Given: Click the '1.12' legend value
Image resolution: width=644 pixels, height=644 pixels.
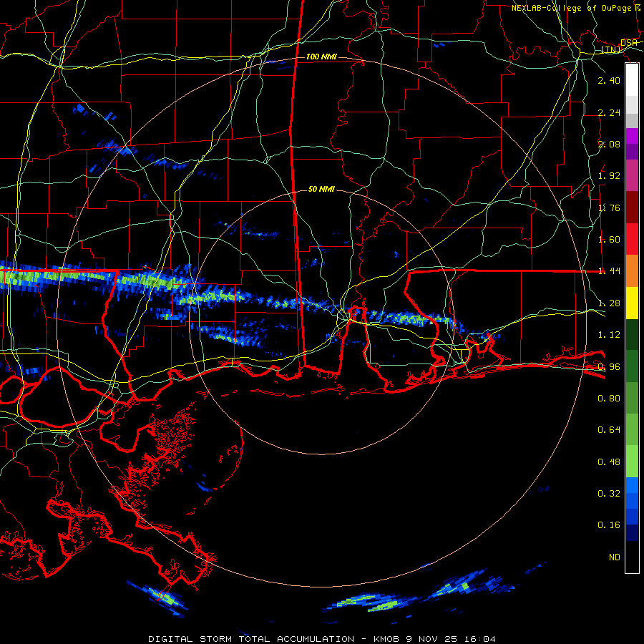Looking at the screenshot, I should coord(609,335).
